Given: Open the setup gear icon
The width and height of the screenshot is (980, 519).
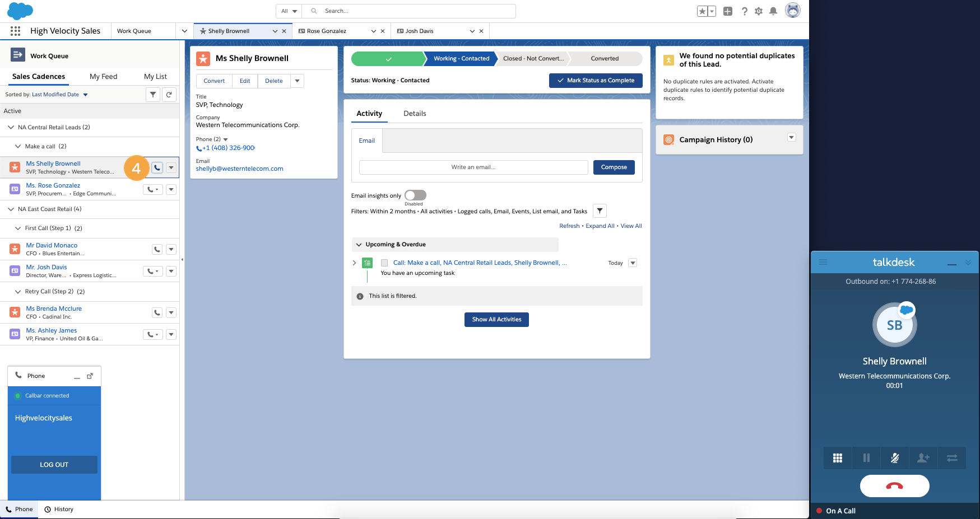Looking at the screenshot, I should pyautogui.click(x=759, y=11).
